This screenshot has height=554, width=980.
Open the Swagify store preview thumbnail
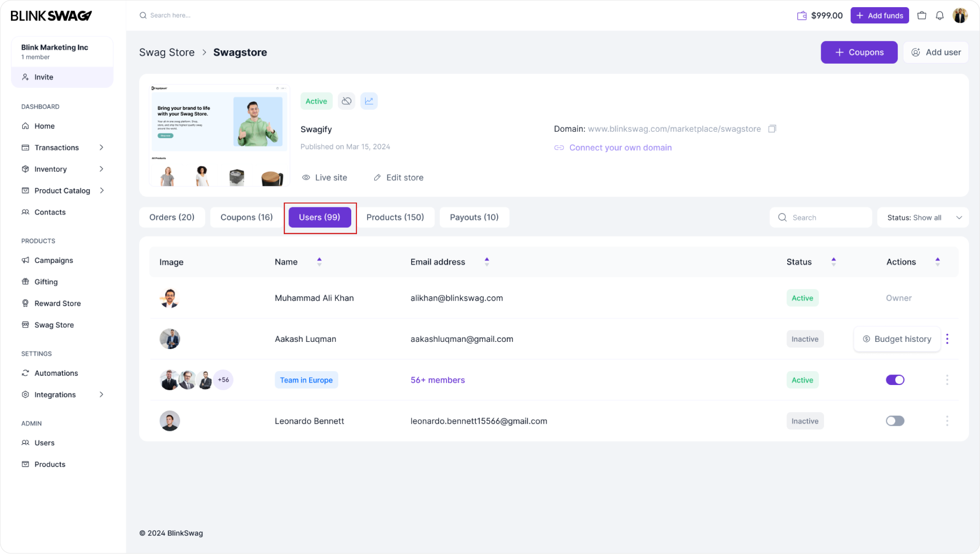pos(220,135)
